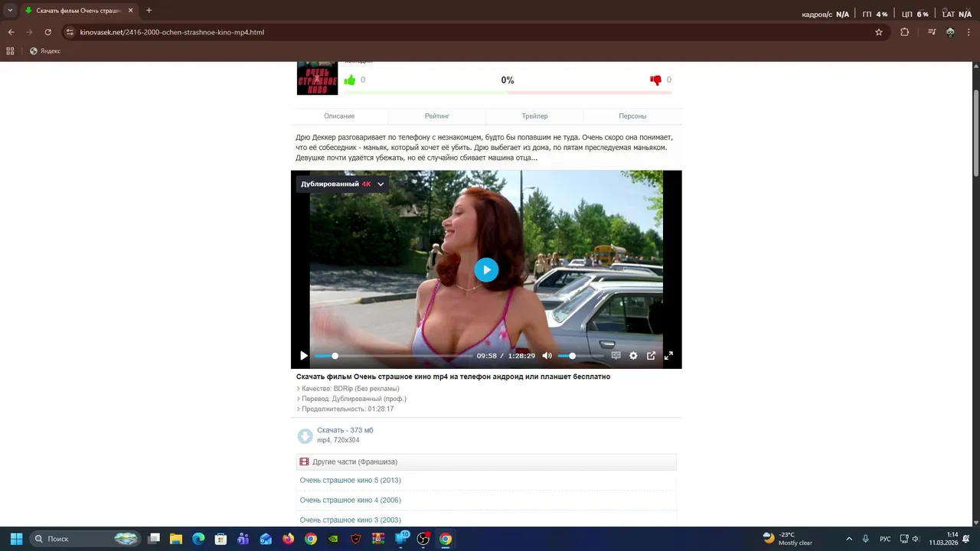Open the Windows Start menu

pyautogui.click(x=16, y=539)
